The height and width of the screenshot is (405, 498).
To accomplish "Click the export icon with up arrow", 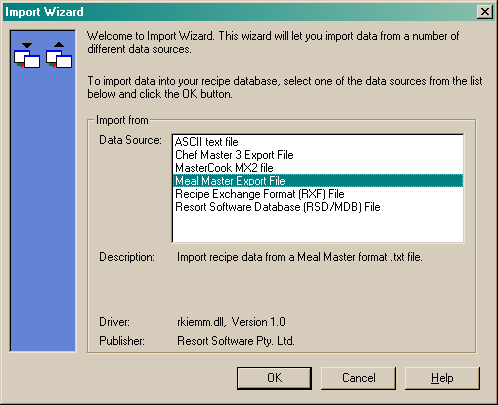I will coord(59,55).
